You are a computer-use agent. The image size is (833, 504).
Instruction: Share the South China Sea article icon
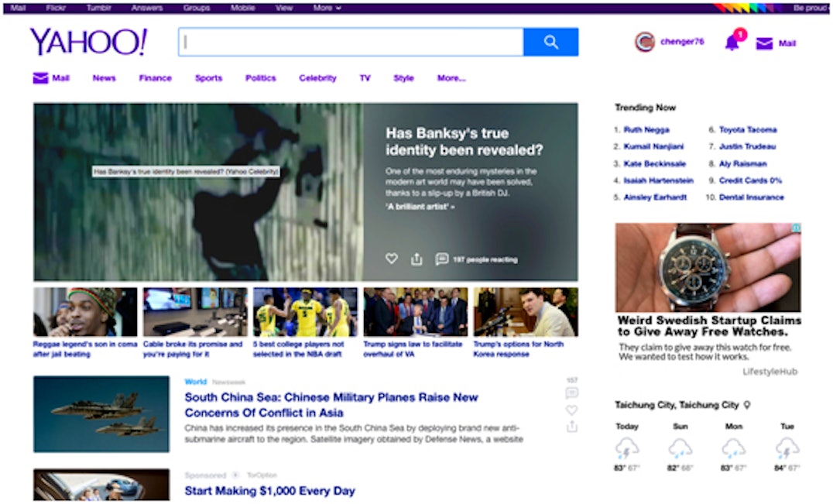(x=571, y=427)
